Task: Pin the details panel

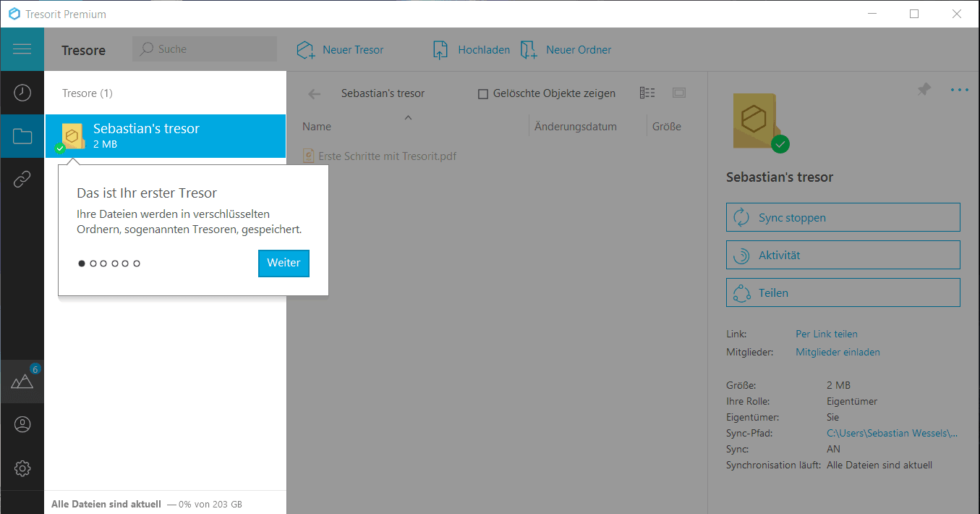Action: point(924,90)
